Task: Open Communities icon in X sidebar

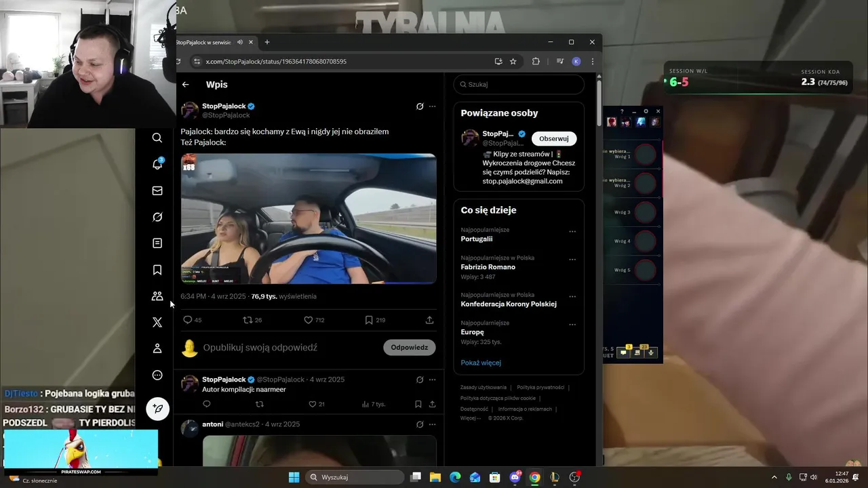Action: (x=157, y=296)
